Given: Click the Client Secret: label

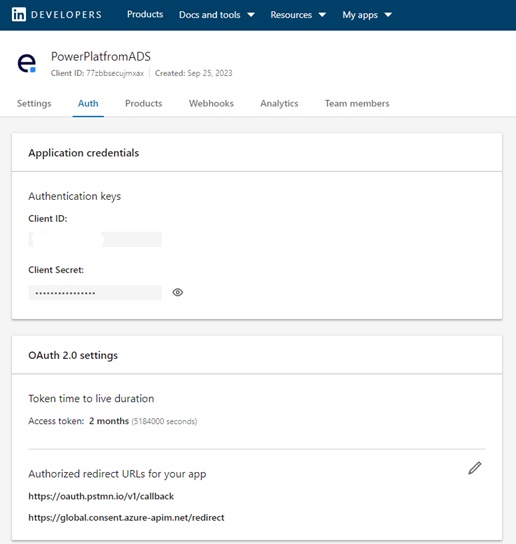Looking at the screenshot, I should tap(56, 270).
